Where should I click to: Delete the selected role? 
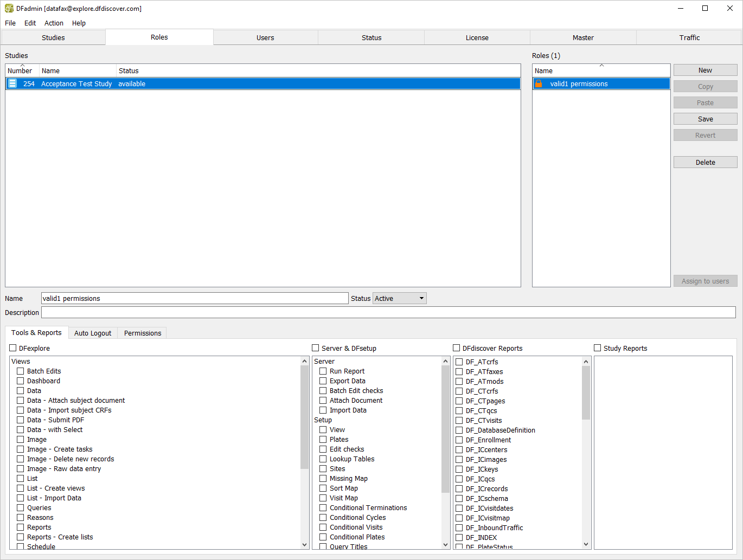point(705,163)
